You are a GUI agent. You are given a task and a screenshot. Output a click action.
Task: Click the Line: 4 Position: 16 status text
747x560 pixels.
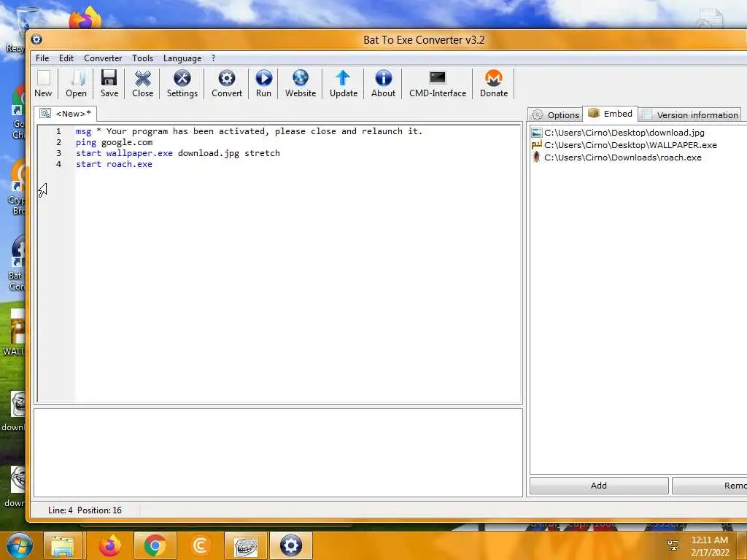tap(85, 510)
